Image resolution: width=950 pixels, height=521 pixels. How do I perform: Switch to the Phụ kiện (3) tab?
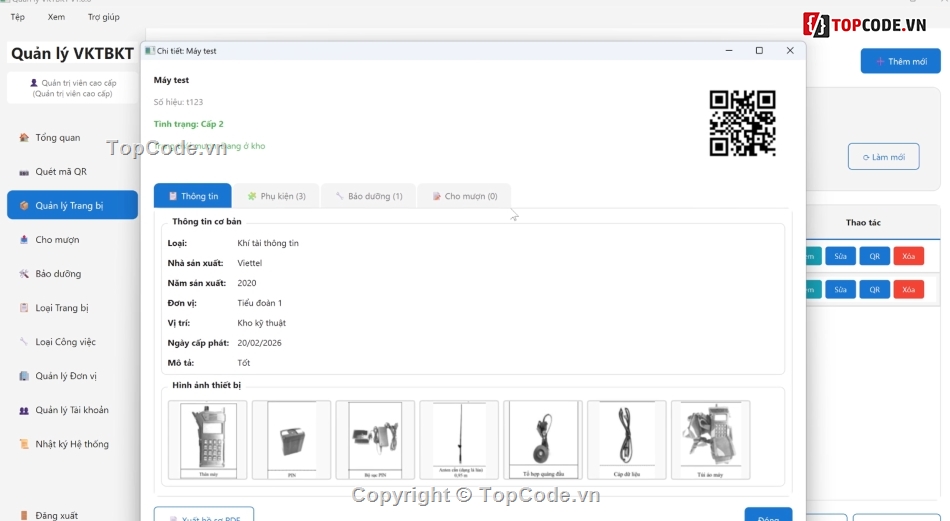tap(276, 196)
